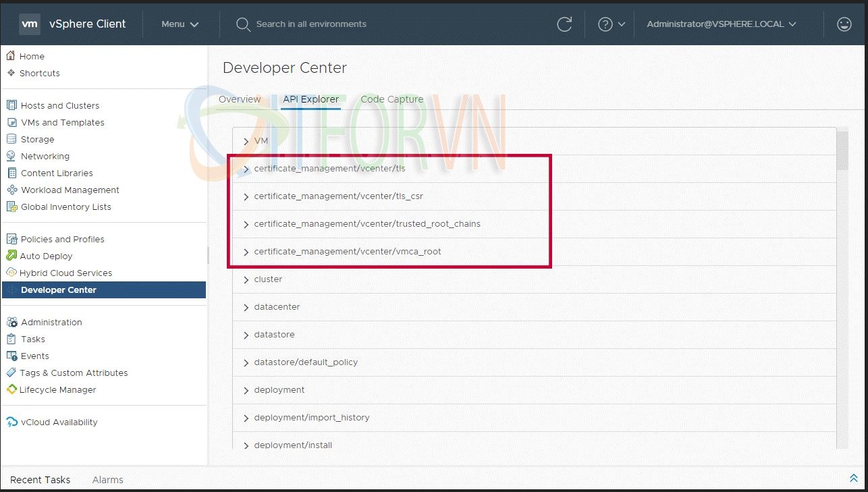868x492 pixels.
Task: Click the vCloud Availability cloud icon
Action: [x=11, y=422]
